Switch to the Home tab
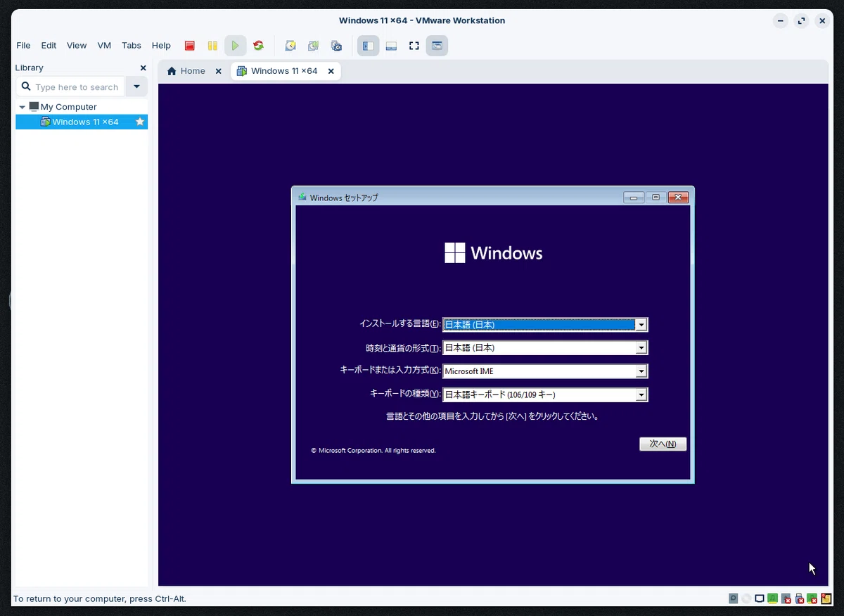The height and width of the screenshot is (616, 844). point(194,71)
